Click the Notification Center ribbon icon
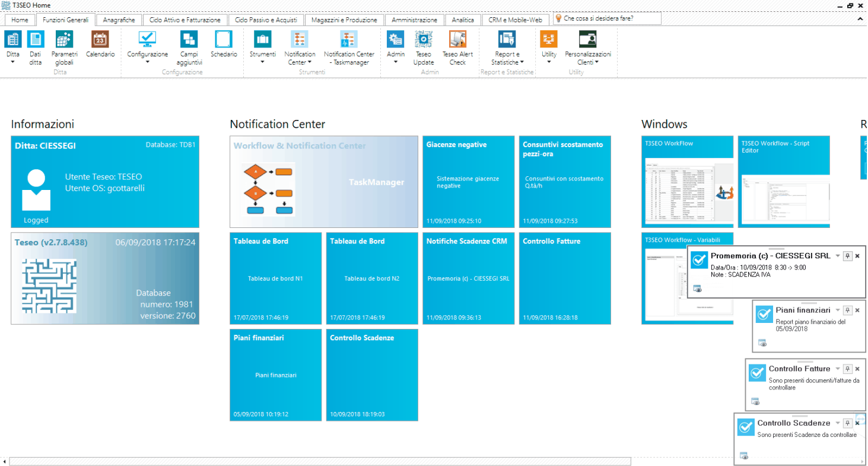 (x=300, y=40)
